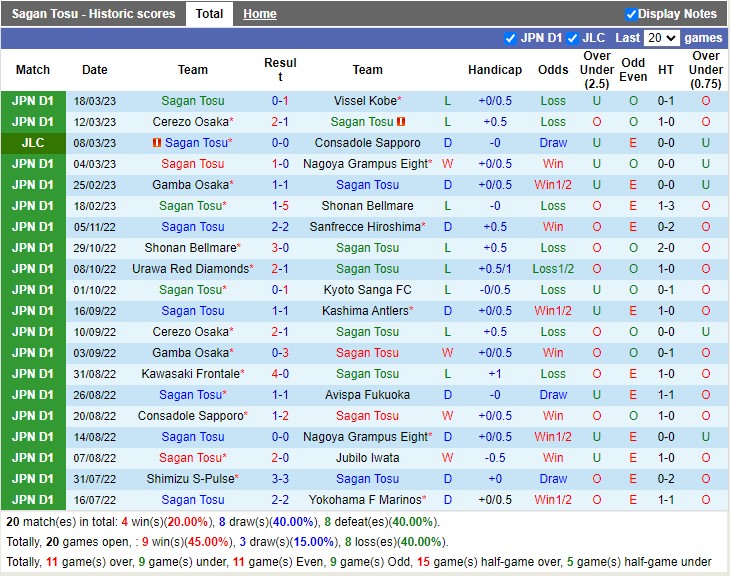Open the Vissel Kobe team link

coord(365,101)
